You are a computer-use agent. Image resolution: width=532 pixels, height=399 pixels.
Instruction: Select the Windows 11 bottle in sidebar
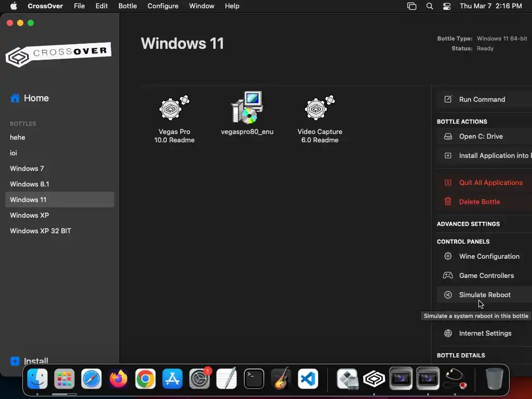coord(60,199)
